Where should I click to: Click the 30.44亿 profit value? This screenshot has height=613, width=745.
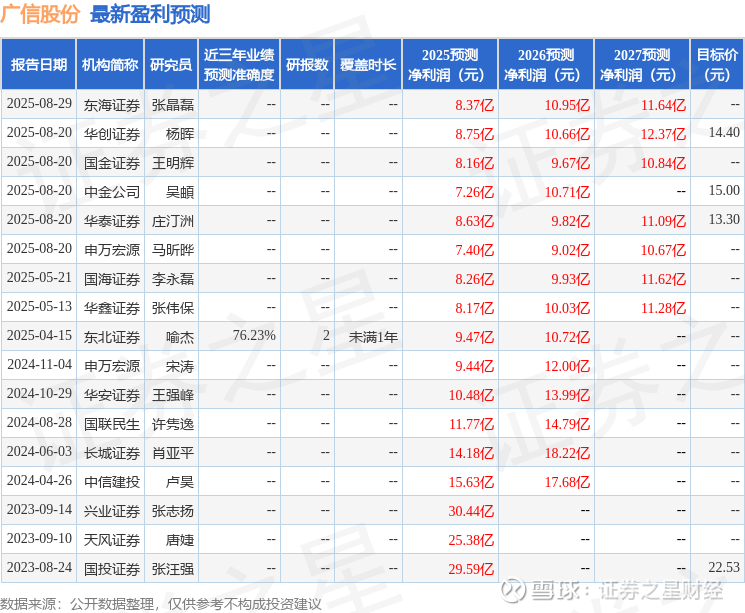471,511
